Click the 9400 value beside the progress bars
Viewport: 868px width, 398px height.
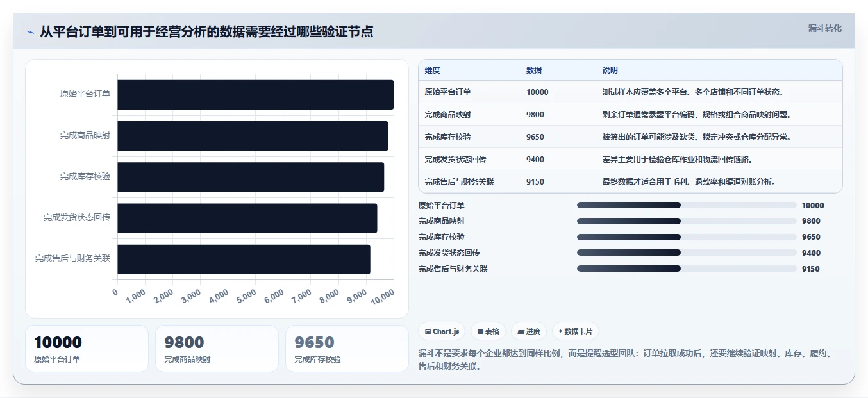click(x=811, y=253)
